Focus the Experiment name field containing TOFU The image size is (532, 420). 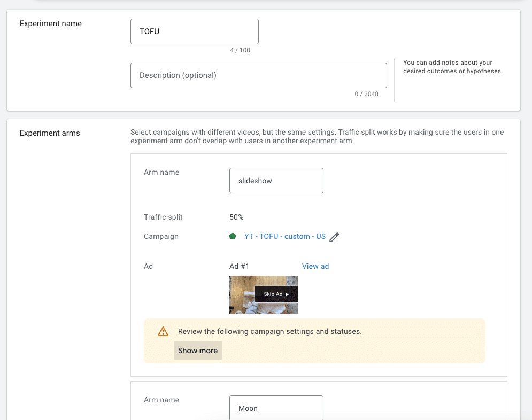pyautogui.click(x=195, y=32)
